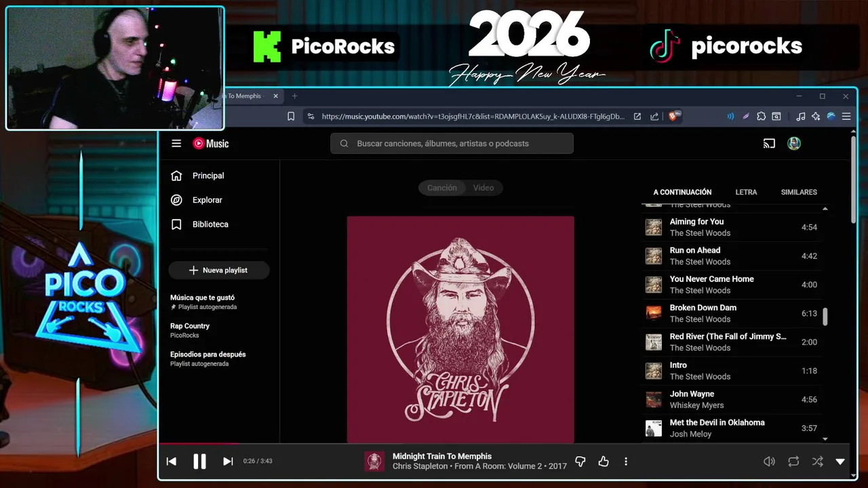This screenshot has height=488, width=868.
Task: Play Red River (The Fall of Jimmy S... track
Action: pyautogui.click(x=731, y=342)
